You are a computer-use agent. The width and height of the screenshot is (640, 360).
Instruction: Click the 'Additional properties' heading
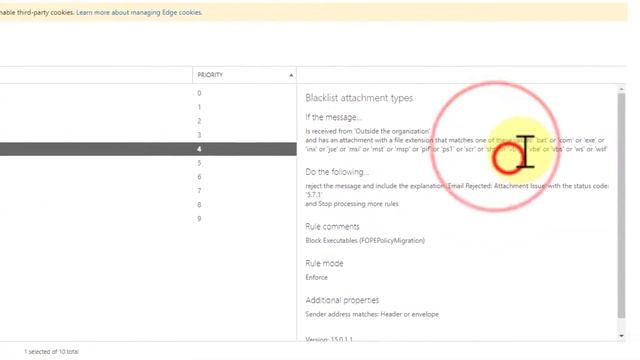(342, 300)
